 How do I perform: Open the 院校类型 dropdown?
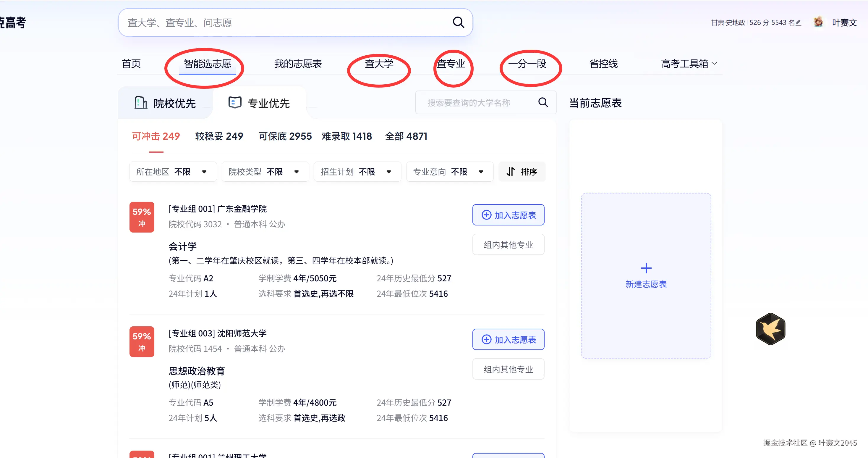265,172
